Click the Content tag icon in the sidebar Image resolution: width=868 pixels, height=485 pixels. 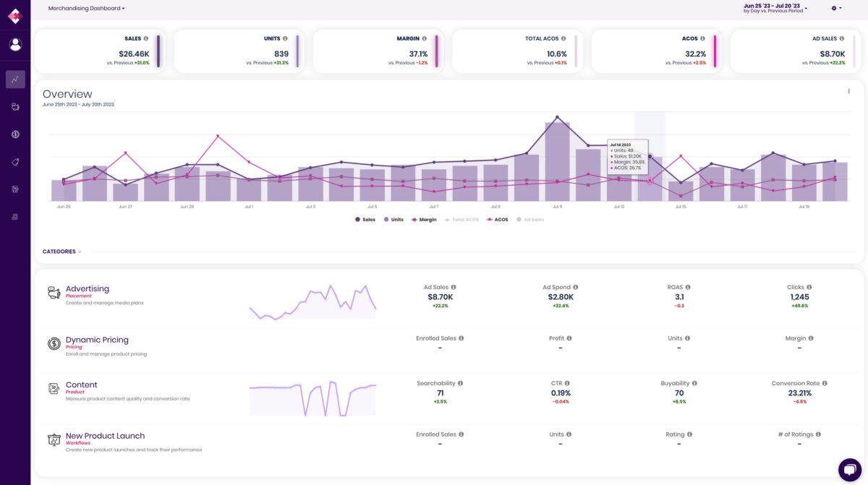15,162
